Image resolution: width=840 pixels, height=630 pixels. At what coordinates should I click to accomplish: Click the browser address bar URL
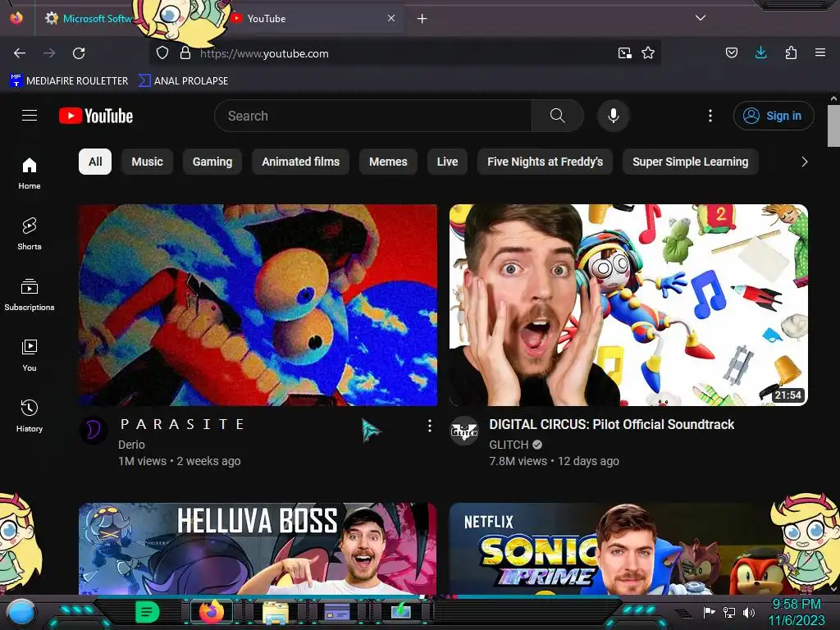[x=264, y=53]
